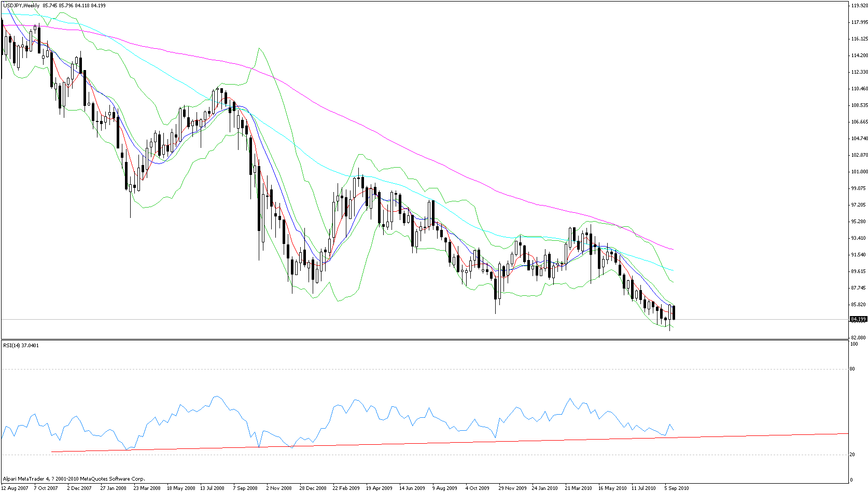Click the 112.330 price axis label

860,72
